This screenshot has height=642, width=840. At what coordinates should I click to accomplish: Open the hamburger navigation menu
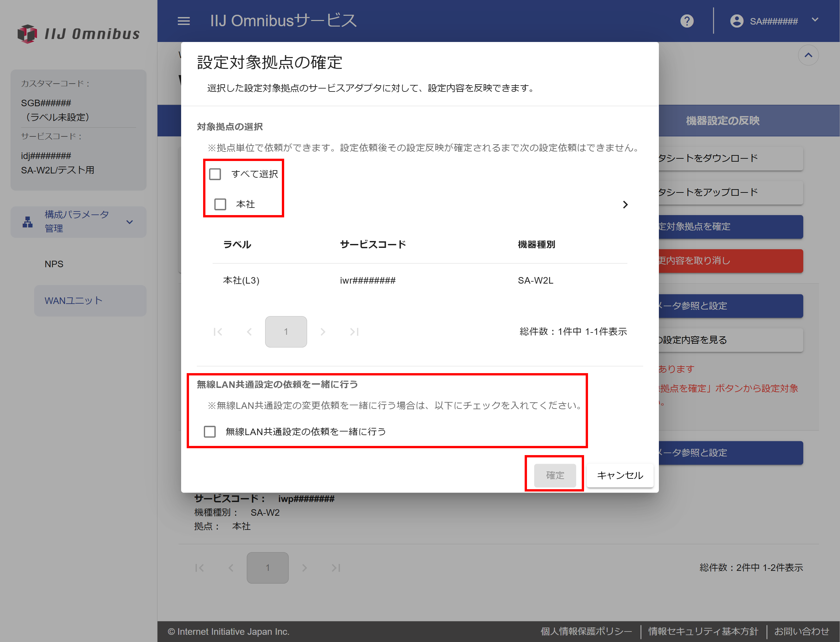point(183,21)
